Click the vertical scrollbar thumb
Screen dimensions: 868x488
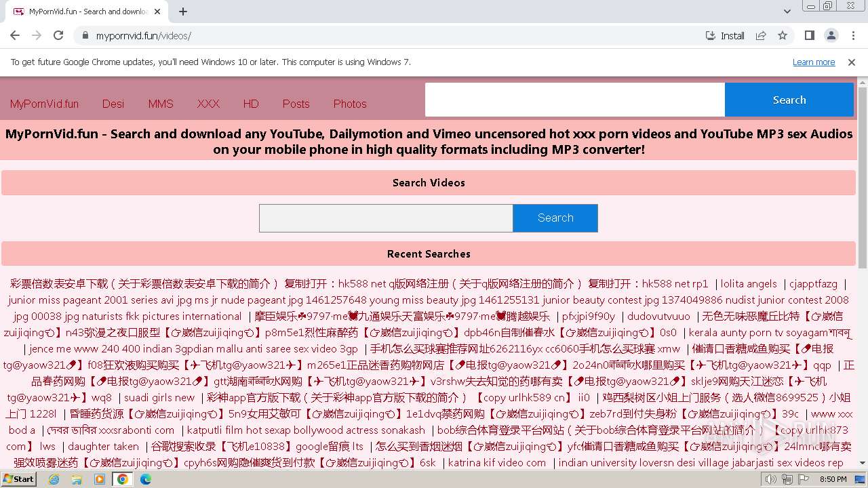tap(863, 178)
